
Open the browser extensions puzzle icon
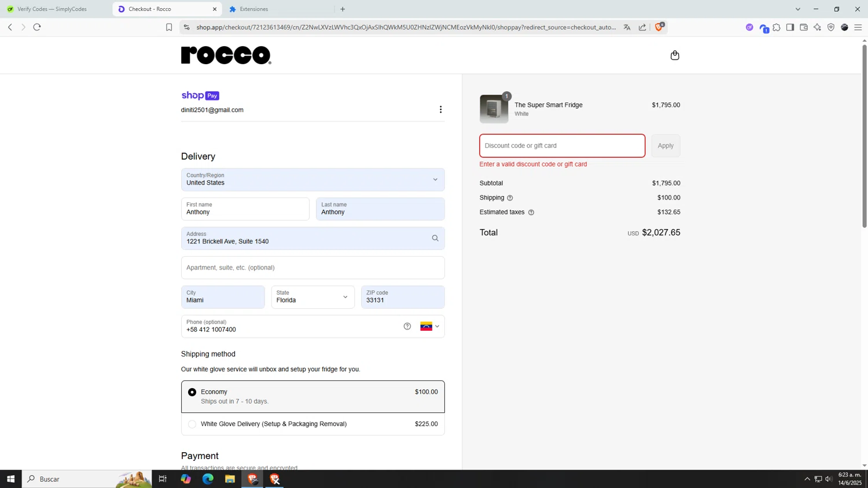click(777, 27)
